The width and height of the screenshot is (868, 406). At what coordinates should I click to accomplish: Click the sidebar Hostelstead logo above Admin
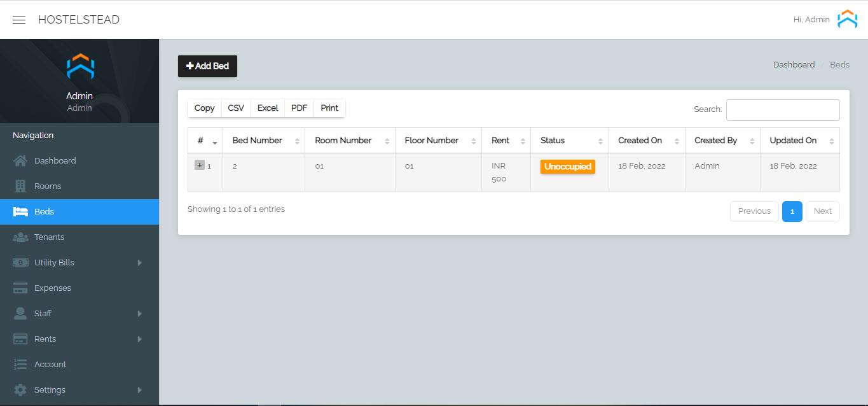[x=80, y=67]
